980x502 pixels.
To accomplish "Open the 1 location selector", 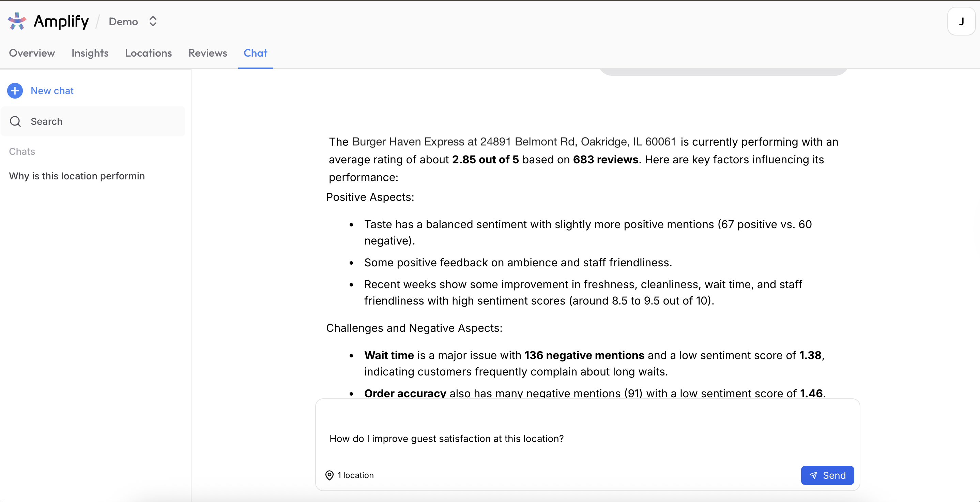I will pos(350,475).
